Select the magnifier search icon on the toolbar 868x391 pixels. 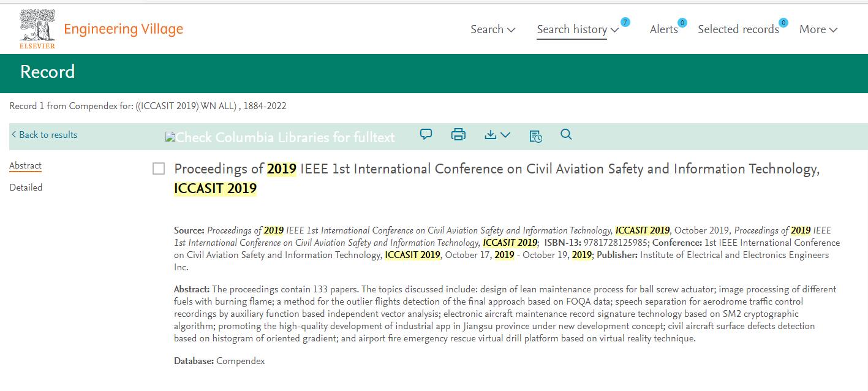point(566,134)
